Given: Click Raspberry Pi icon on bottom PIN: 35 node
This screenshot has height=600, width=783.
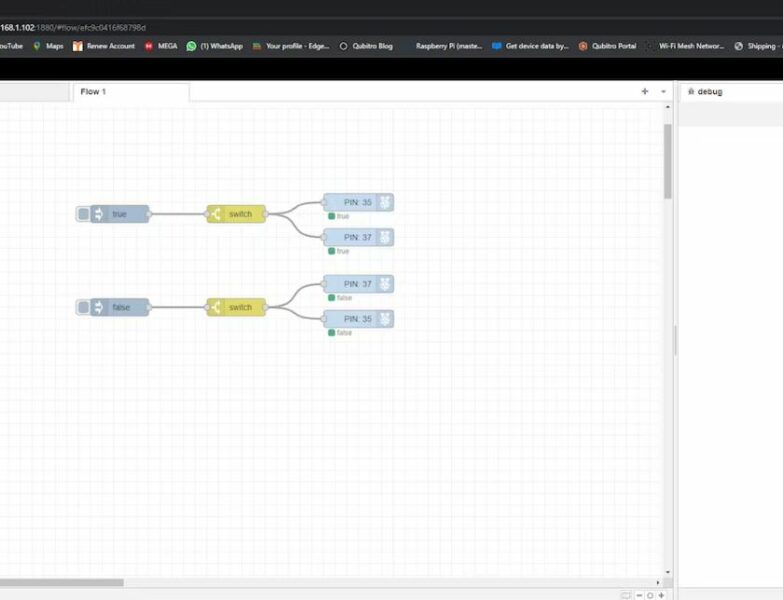Looking at the screenshot, I should click(x=385, y=319).
